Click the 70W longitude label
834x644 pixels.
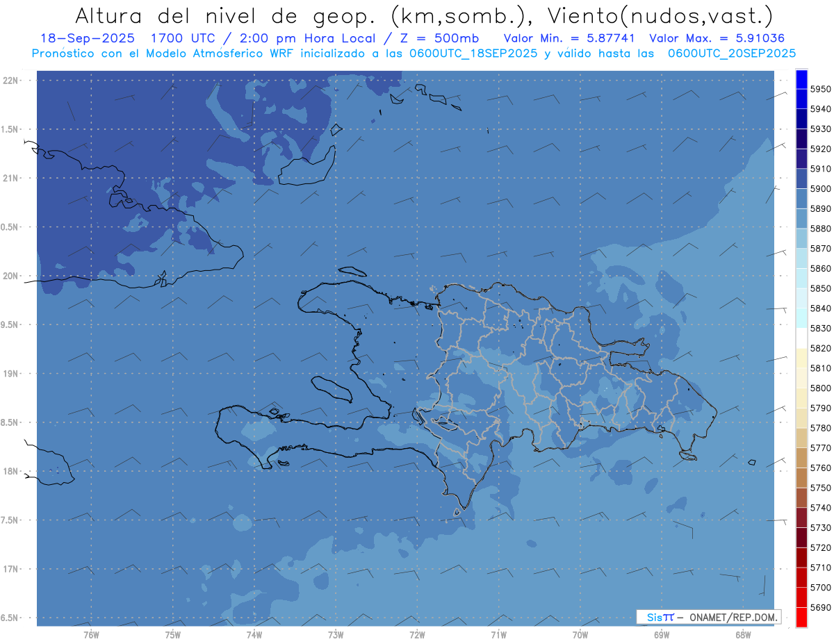(580, 635)
